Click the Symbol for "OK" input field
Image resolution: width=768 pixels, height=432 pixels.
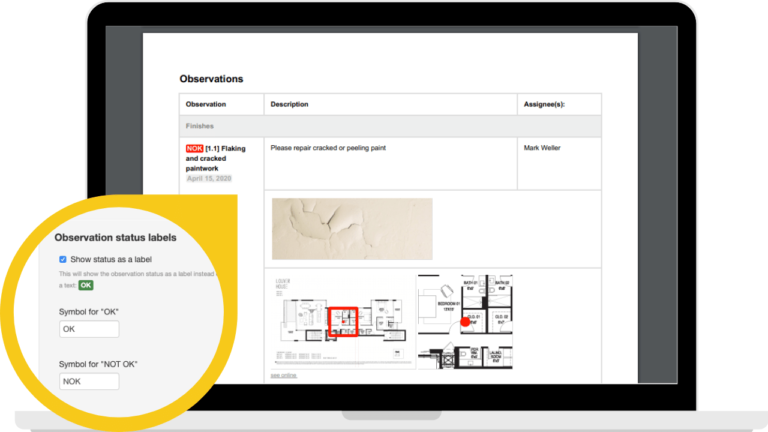coord(89,329)
